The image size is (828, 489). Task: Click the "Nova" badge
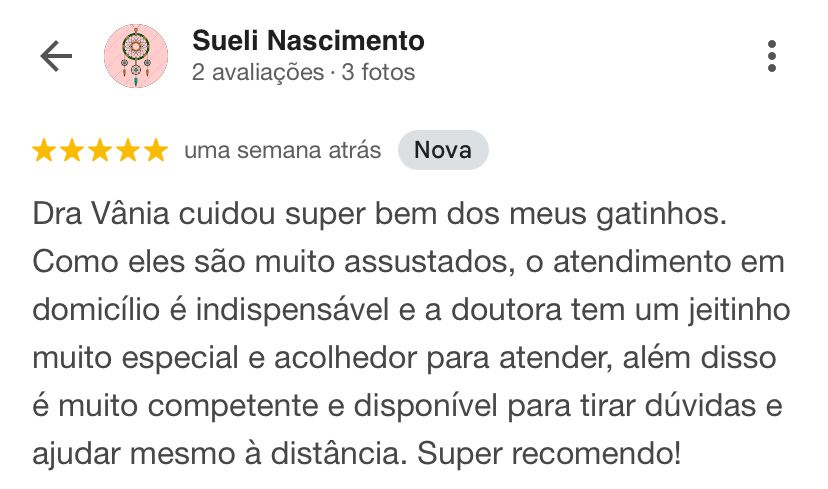coord(443,151)
